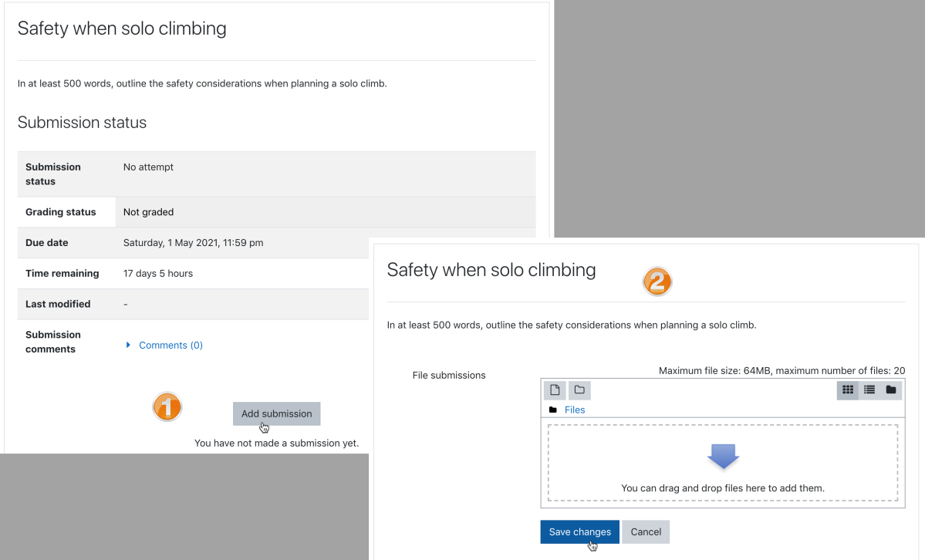Viewport: 925px width, 560px height.
Task: Open the Comments (0) link
Action: pyautogui.click(x=170, y=346)
